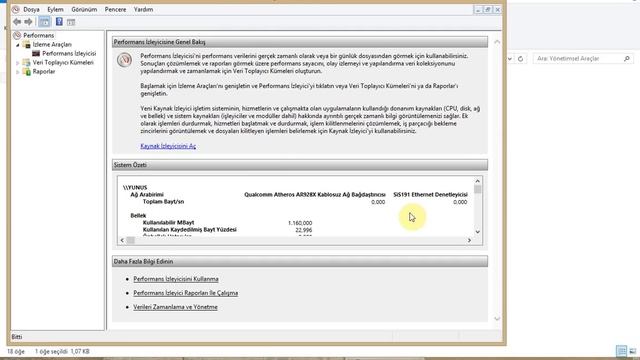Click the 22,996 value

304,230
